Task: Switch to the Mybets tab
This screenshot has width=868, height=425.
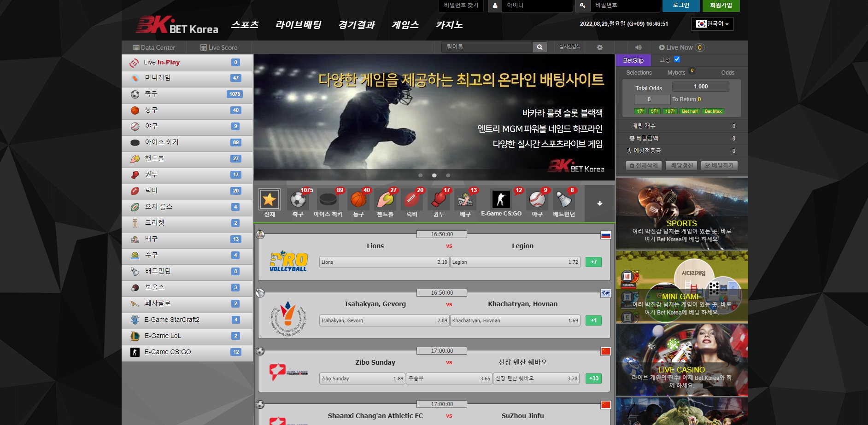Action: pyautogui.click(x=676, y=73)
